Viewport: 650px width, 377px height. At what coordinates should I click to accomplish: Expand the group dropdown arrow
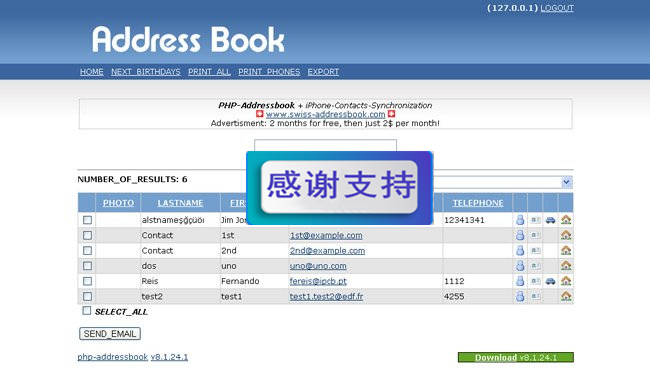[x=566, y=182]
